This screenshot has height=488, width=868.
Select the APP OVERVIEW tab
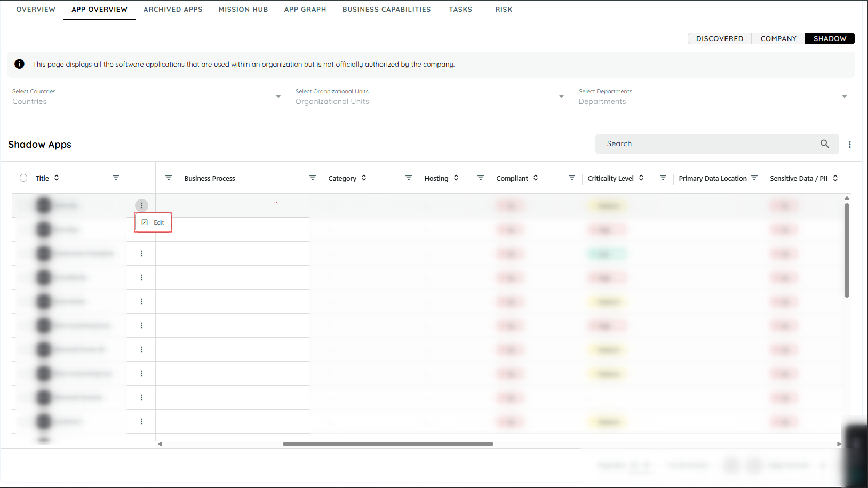tap(99, 10)
